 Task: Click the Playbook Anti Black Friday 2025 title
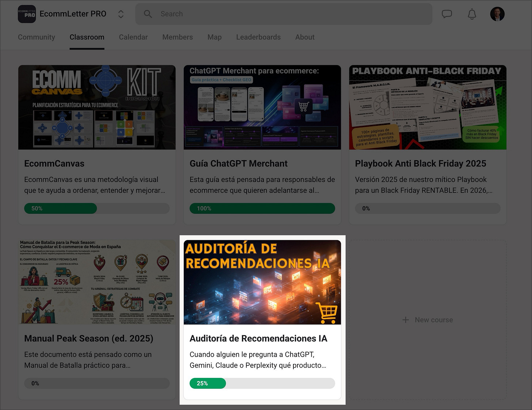coord(421,163)
